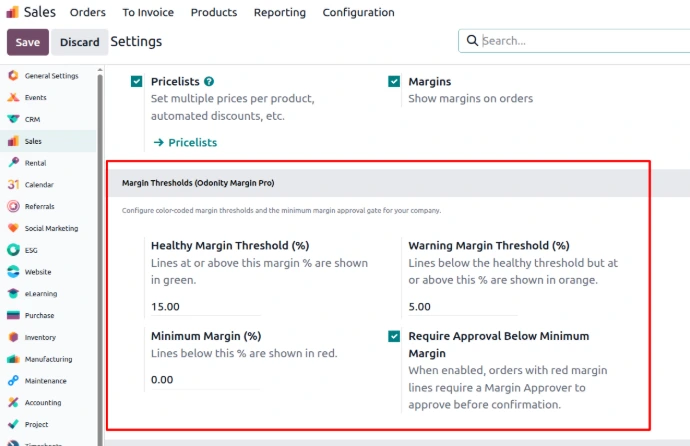
Task: Open the To Invoice menu
Action: 148,13
